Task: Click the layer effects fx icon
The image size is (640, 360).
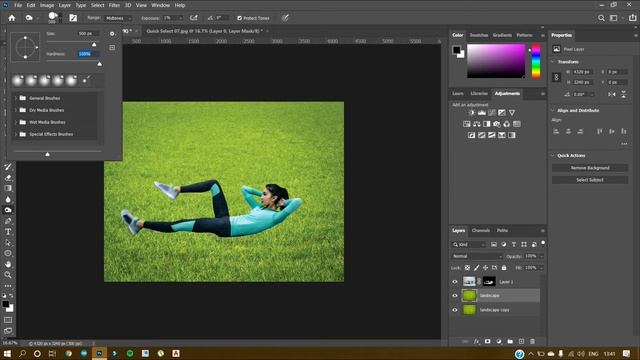Action: [x=477, y=341]
